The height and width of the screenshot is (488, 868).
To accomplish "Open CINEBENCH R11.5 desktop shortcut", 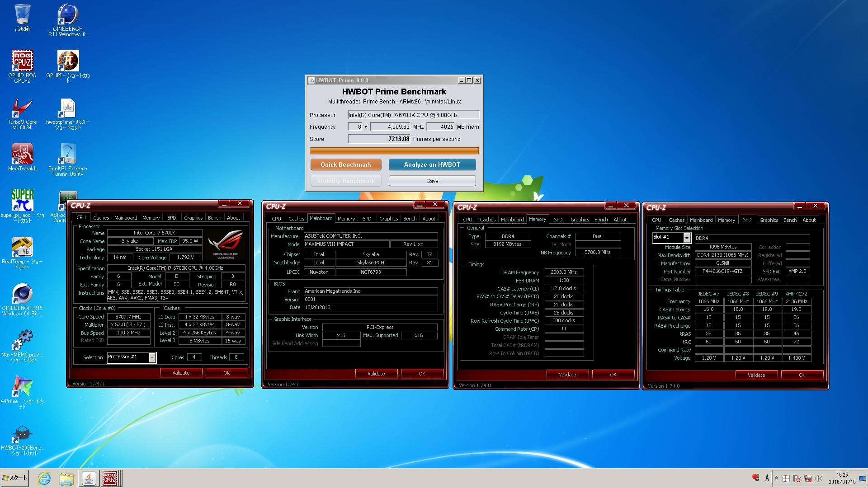I will [68, 20].
